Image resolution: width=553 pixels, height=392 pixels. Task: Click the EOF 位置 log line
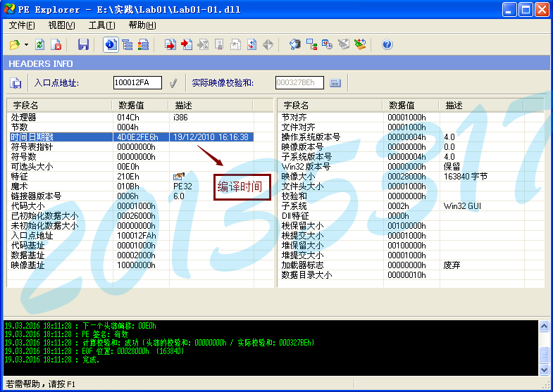[94, 351]
